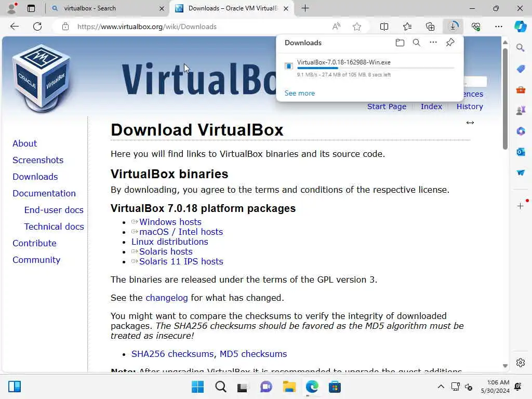The image size is (532, 399).
Task: Open the Solaris 11 IPS hosts link
Action: (x=181, y=261)
